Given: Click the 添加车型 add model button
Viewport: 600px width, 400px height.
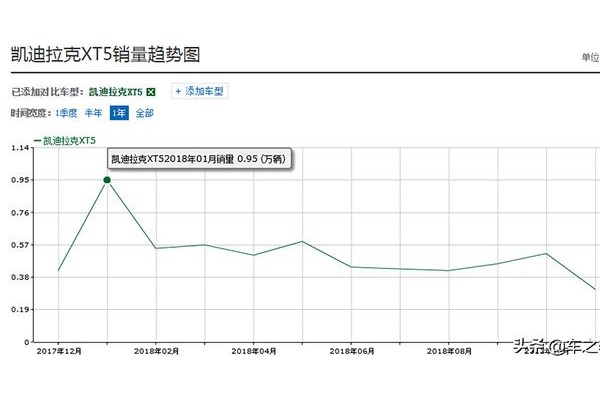Looking at the screenshot, I should click(199, 91).
